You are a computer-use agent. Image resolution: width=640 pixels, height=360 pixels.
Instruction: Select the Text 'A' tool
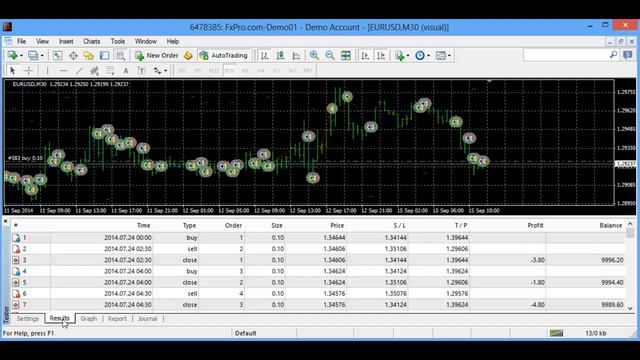[x=126, y=71]
